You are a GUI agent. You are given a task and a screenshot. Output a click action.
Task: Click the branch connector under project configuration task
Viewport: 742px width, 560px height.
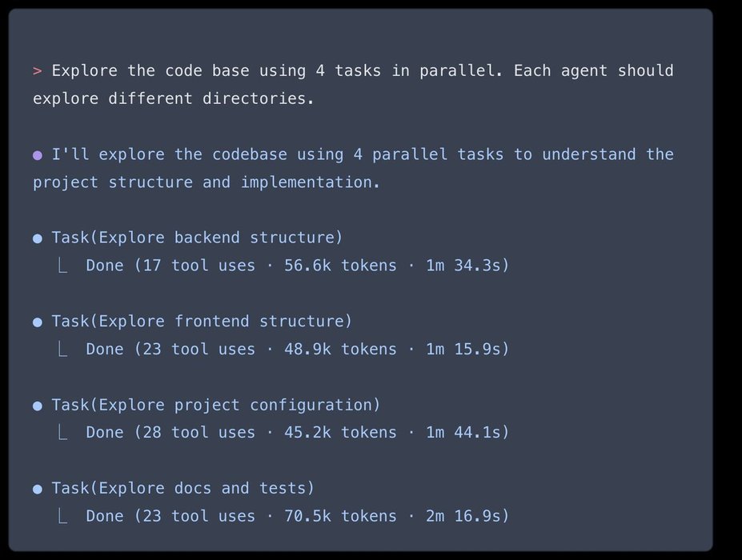(62, 433)
